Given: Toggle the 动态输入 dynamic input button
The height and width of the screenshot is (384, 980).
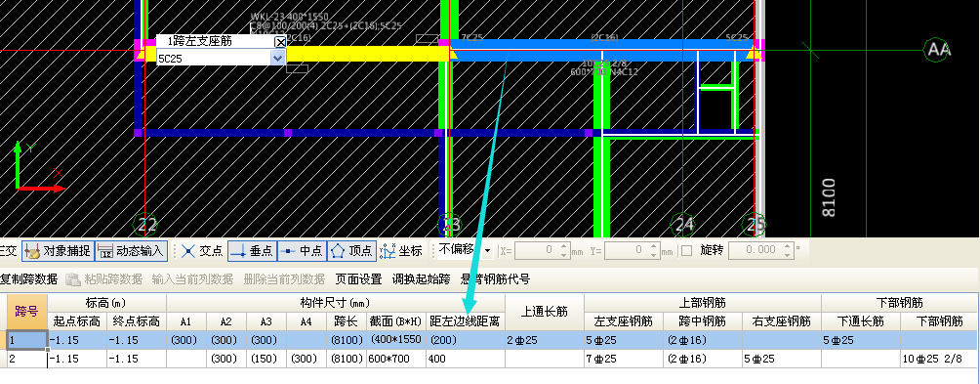Looking at the screenshot, I should click(x=131, y=251).
